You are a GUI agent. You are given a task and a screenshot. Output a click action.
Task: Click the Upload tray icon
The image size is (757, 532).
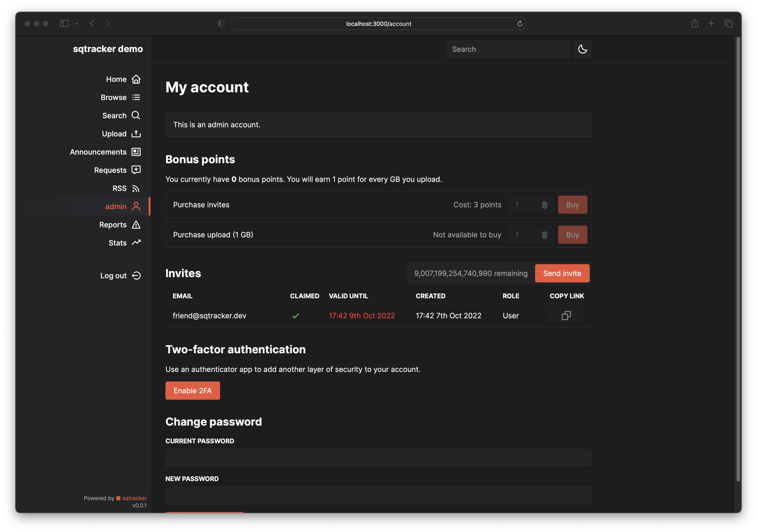[136, 134]
